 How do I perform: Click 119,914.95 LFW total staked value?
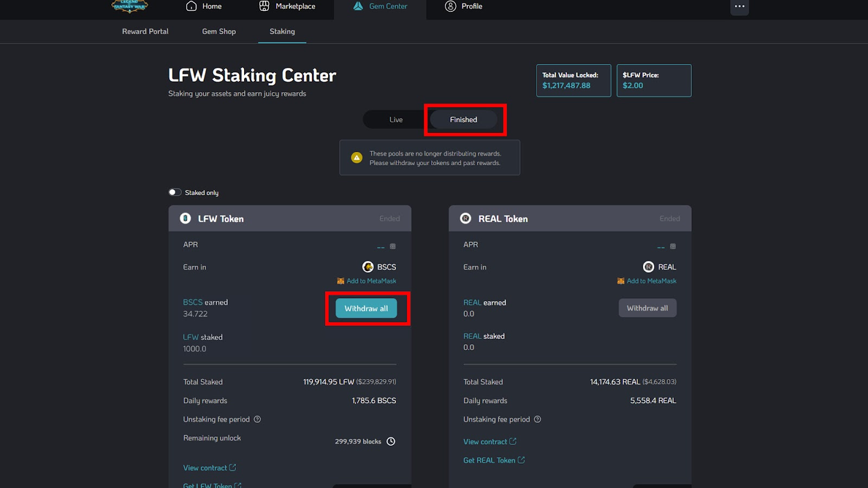tap(349, 382)
